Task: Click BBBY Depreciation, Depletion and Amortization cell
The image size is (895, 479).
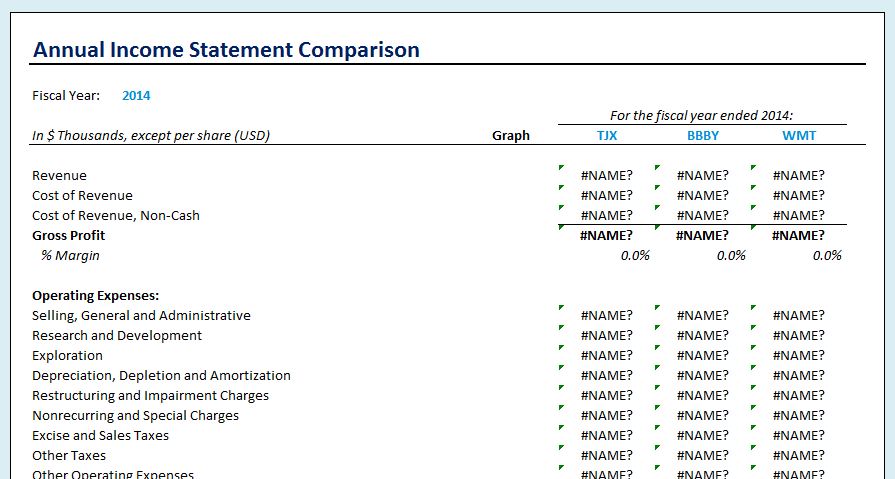Action: click(x=703, y=375)
